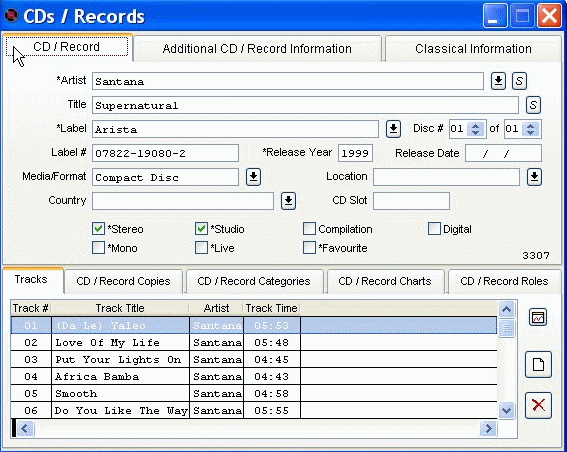Adjust the 'of' total discs spinner

point(530,129)
